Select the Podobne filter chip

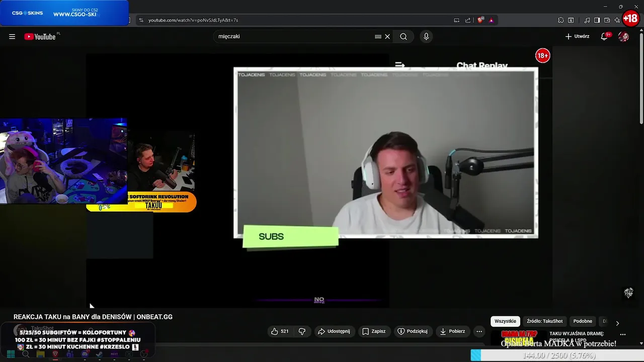point(583,321)
